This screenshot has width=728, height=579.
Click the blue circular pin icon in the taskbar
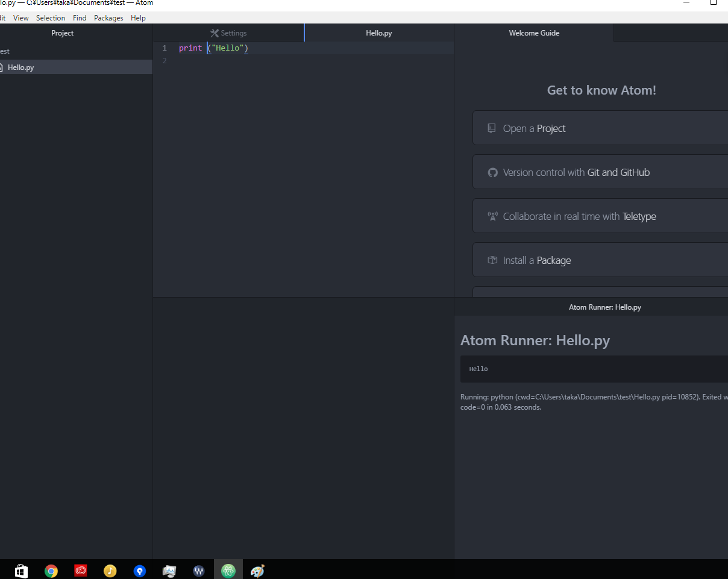(140, 571)
